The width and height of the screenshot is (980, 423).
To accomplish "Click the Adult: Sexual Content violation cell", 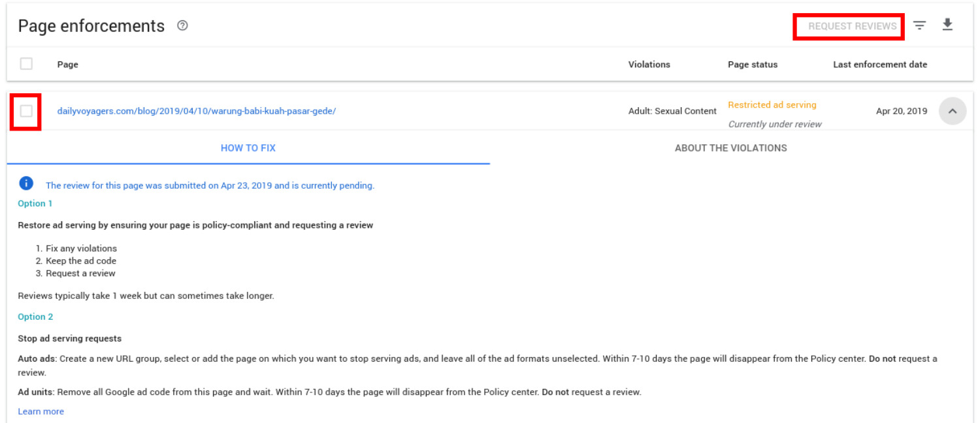I will [x=672, y=111].
